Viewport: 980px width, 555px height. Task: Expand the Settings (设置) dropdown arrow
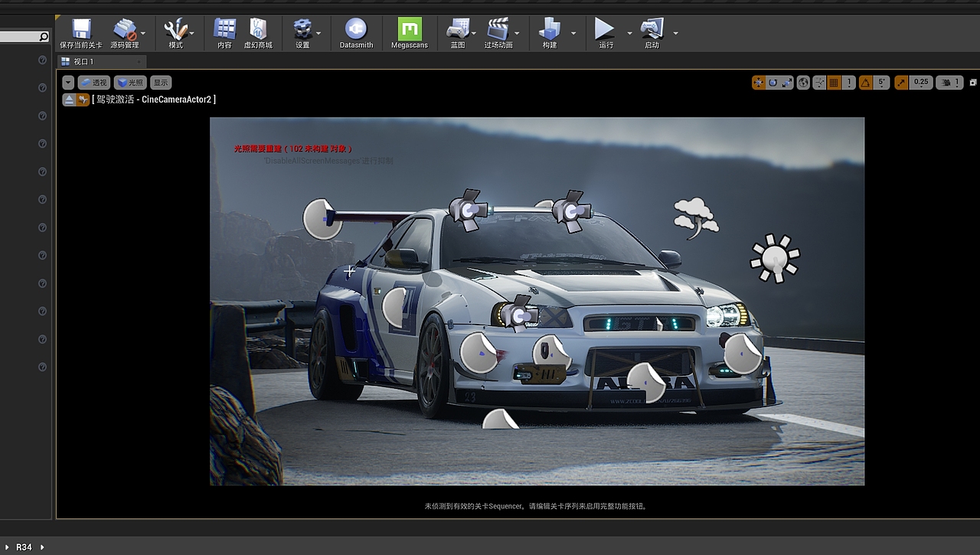coord(318,34)
